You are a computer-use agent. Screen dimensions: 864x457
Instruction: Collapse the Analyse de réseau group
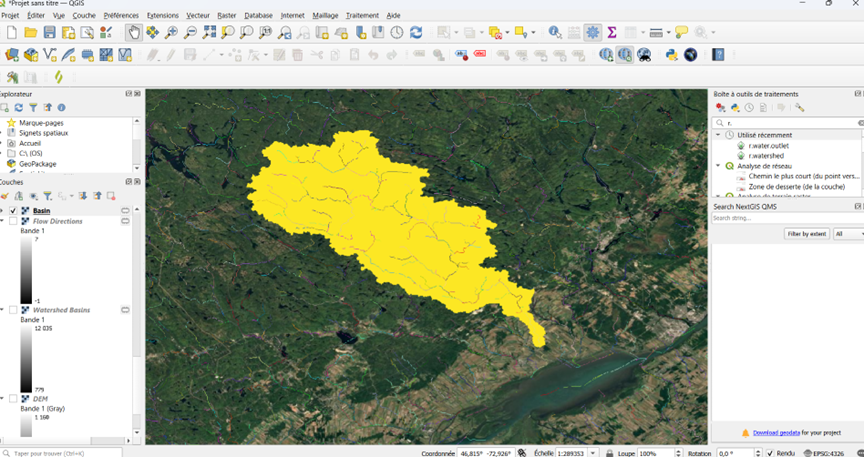pyautogui.click(x=717, y=166)
